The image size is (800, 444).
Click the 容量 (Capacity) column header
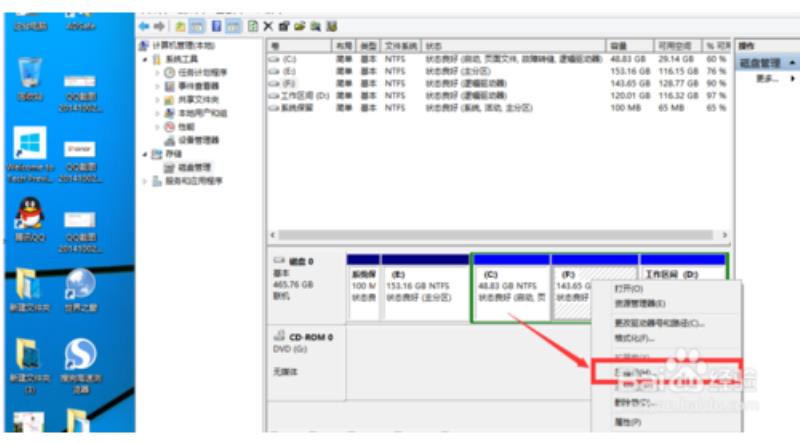pos(618,46)
